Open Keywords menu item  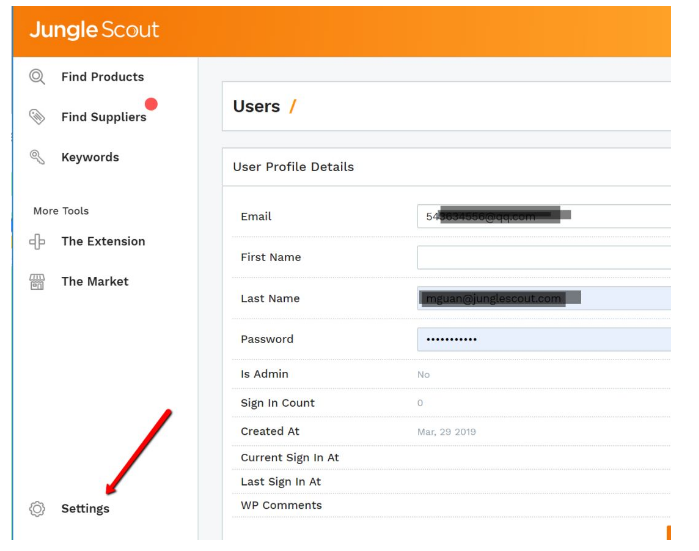point(90,157)
